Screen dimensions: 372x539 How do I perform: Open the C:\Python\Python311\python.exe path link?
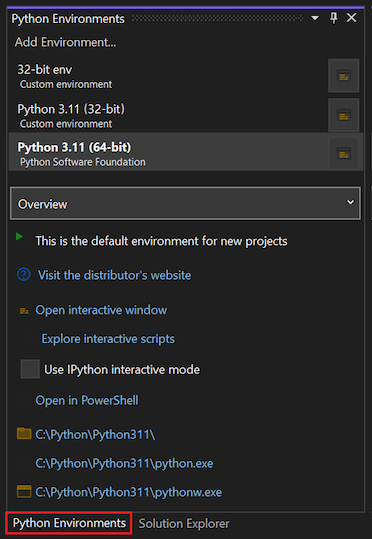124,463
